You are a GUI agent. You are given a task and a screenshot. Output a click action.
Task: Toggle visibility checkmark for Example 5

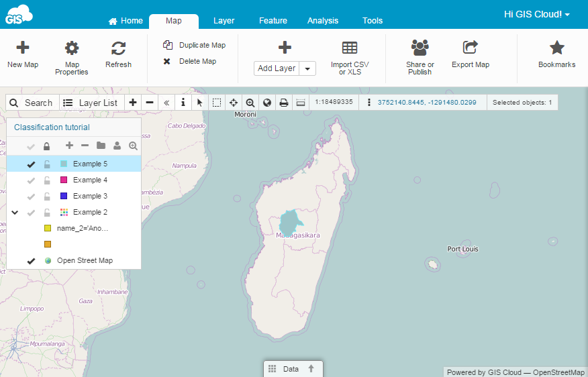(31, 164)
